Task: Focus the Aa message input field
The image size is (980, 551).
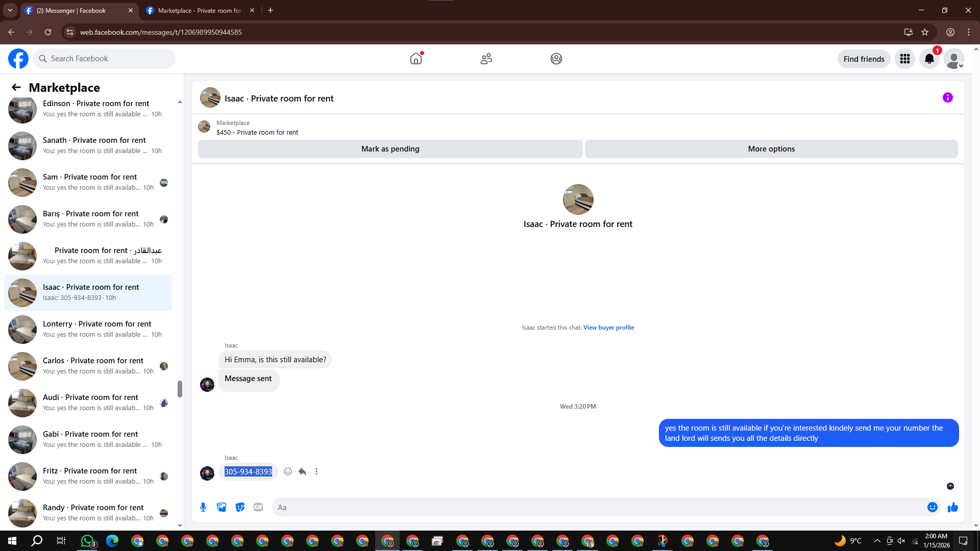Action: click(x=597, y=507)
